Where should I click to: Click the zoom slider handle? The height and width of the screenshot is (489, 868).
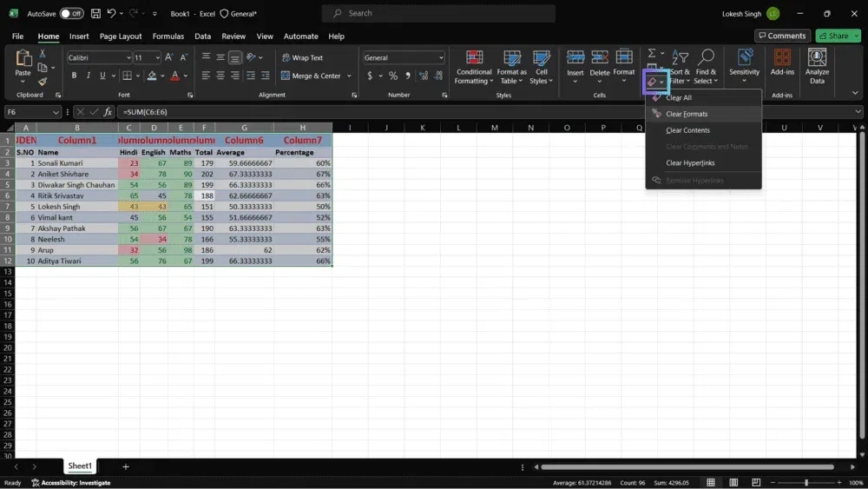[x=806, y=482]
